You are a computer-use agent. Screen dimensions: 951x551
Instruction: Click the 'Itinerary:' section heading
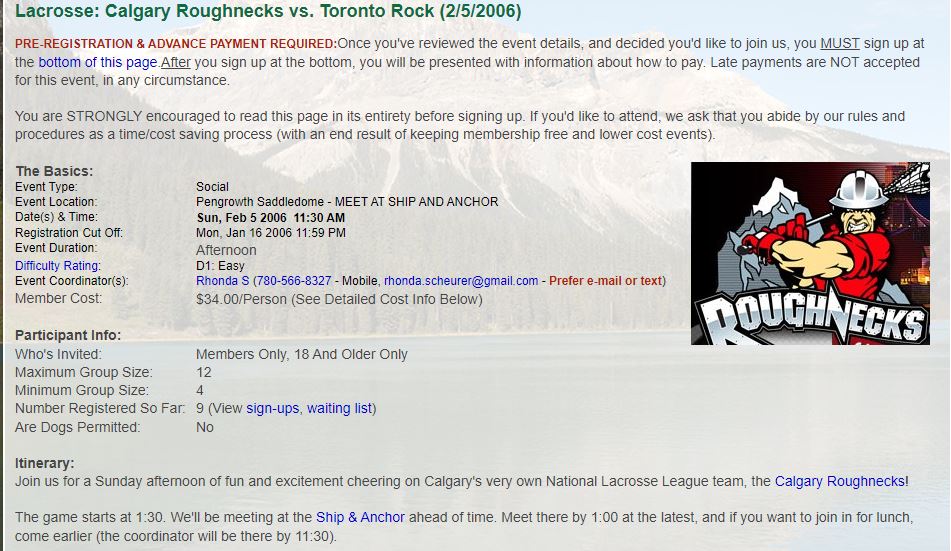44,463
